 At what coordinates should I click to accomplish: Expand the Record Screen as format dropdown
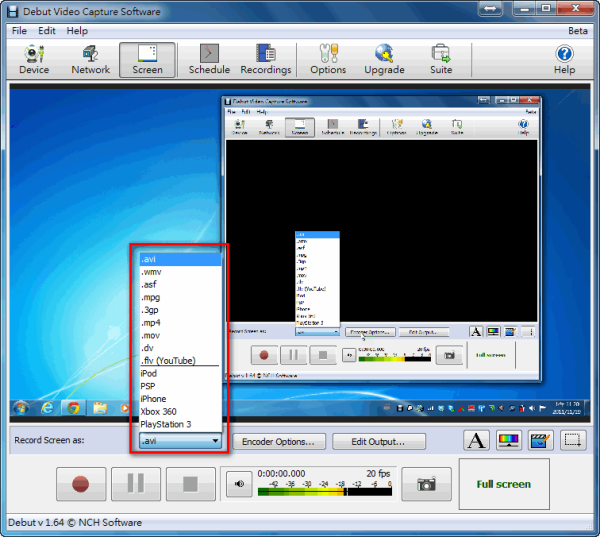point(180,441)
